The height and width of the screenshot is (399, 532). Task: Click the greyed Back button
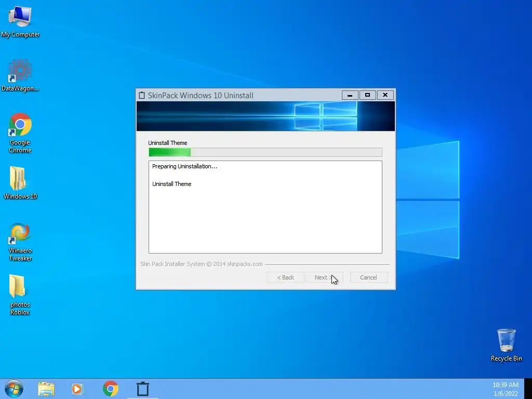pos(285,277)
